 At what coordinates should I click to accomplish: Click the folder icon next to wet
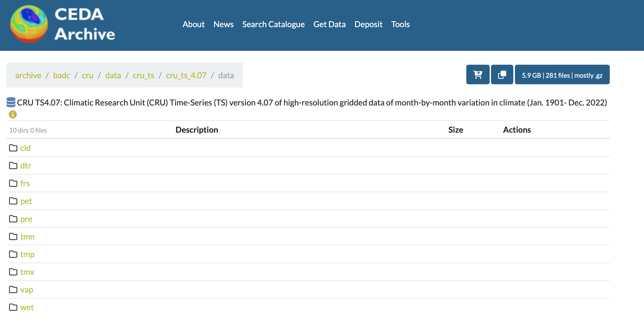pyautogui.click(x=13, y=307)
